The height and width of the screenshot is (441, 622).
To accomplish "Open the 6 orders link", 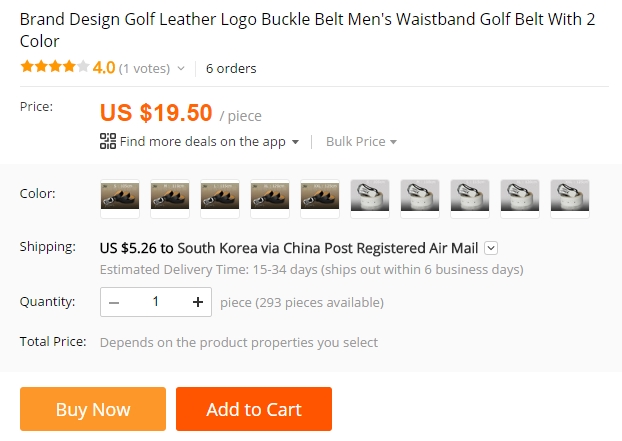I will click(231, 69).
